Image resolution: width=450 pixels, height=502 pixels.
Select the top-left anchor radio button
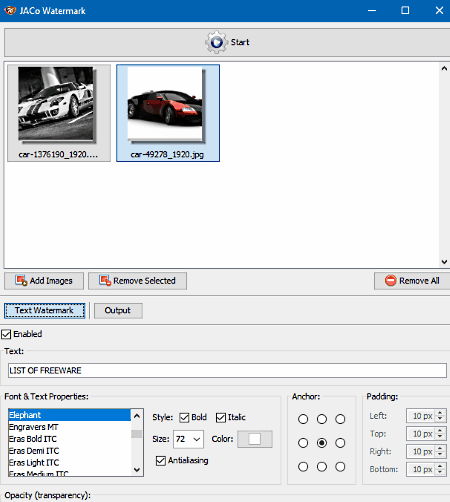tap(303, 419)
